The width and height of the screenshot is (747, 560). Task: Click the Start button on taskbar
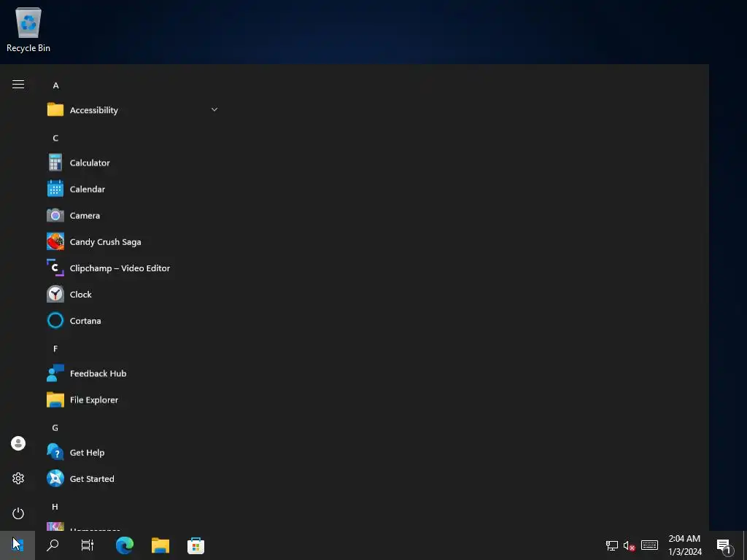click(x=18, y=545)
